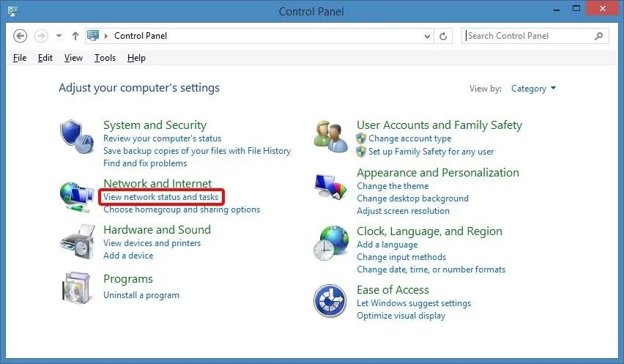Screen dimensions: 624x364
Task: Change date, time, or number formats
Action: [431, 270]
